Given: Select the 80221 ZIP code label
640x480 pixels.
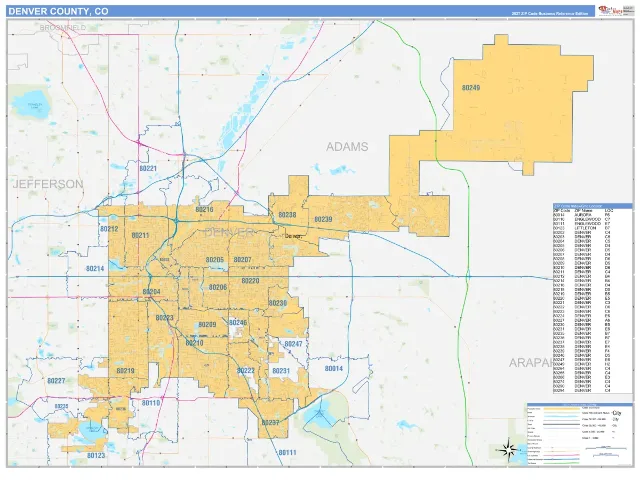Looking at the screenshot, I should pos(148,169).
